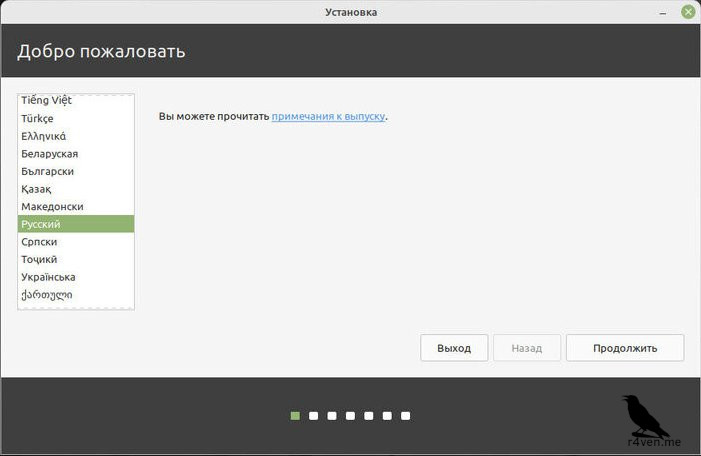
Task: Choose Українська as the installer language
Action: click(x=48, y=277)
